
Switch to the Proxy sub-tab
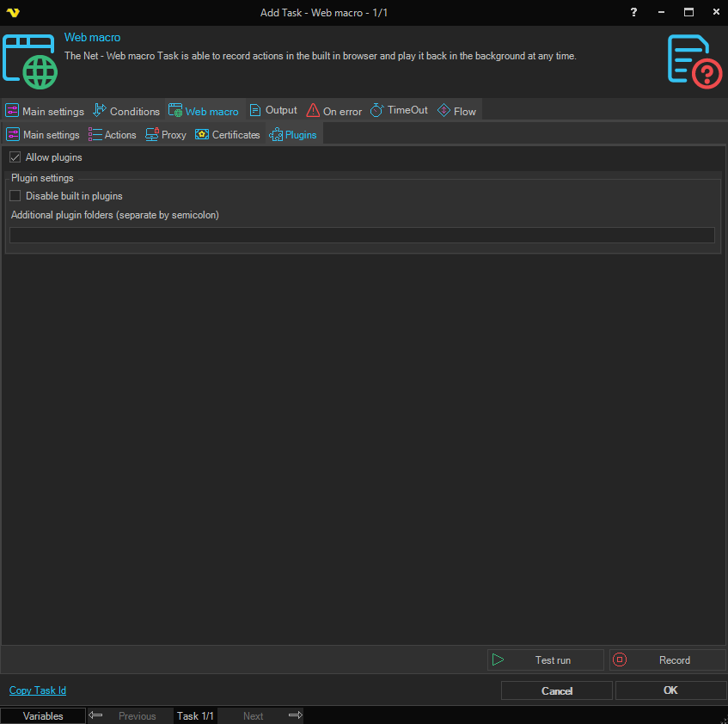tap(166, 135)
